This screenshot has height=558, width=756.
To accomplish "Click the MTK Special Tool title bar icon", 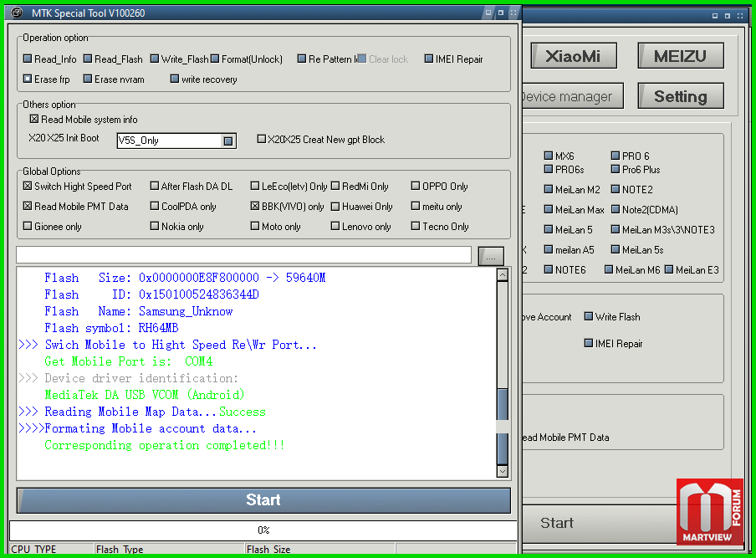I will click(x=17, y=13).
